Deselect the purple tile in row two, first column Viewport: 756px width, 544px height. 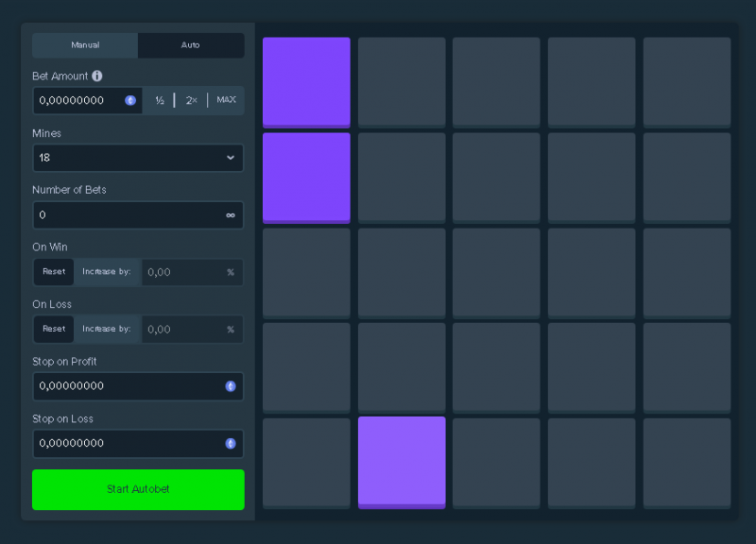pos(306,178)
